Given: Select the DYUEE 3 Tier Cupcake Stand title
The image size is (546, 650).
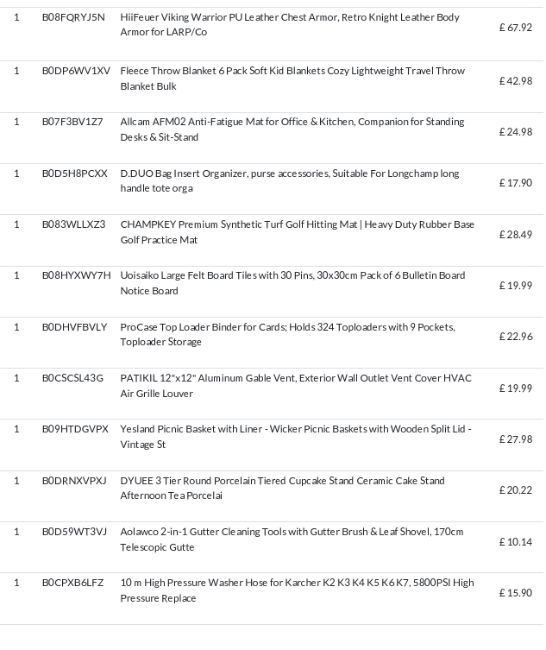Looking at the screenshot, I should point(282,488).
